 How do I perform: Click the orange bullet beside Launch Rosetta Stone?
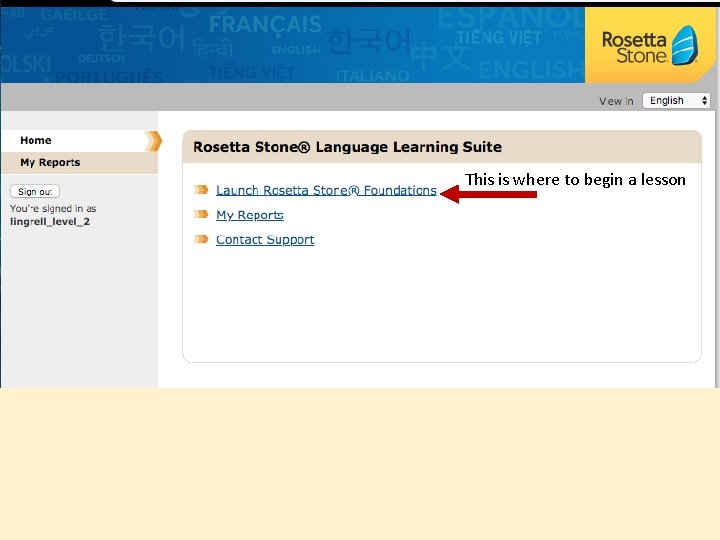pos(201,190)
